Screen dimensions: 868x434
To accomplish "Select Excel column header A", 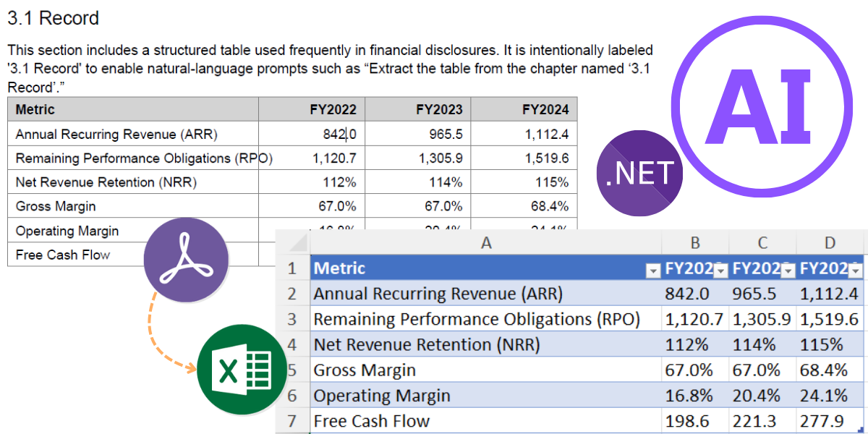I will click(x=485, y=243).
